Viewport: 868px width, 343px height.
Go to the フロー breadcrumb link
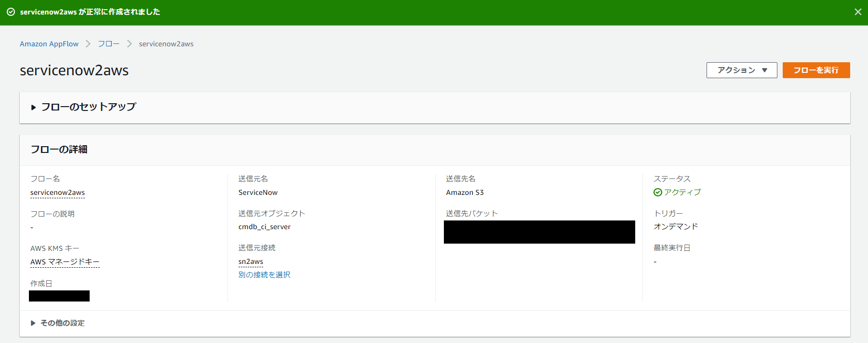[108, 44]
